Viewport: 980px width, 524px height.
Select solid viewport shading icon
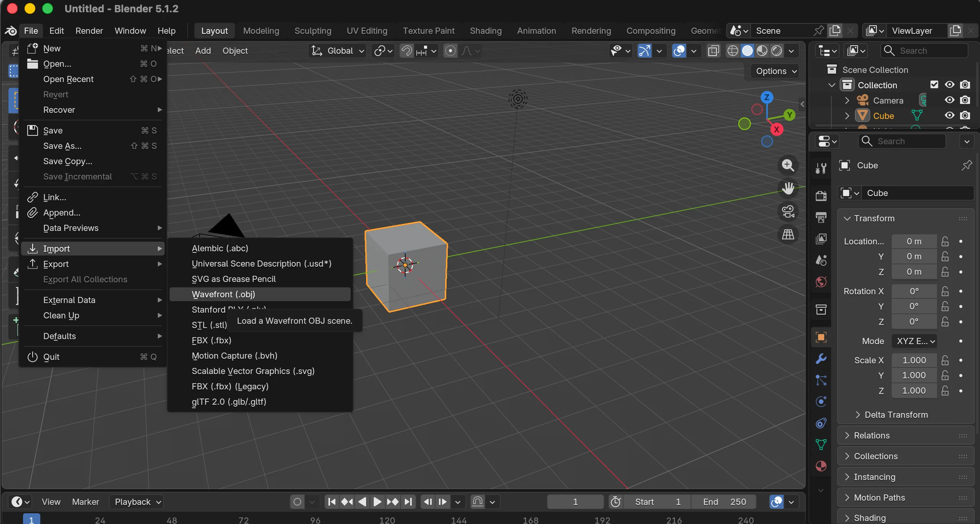[x=747, y=51]
